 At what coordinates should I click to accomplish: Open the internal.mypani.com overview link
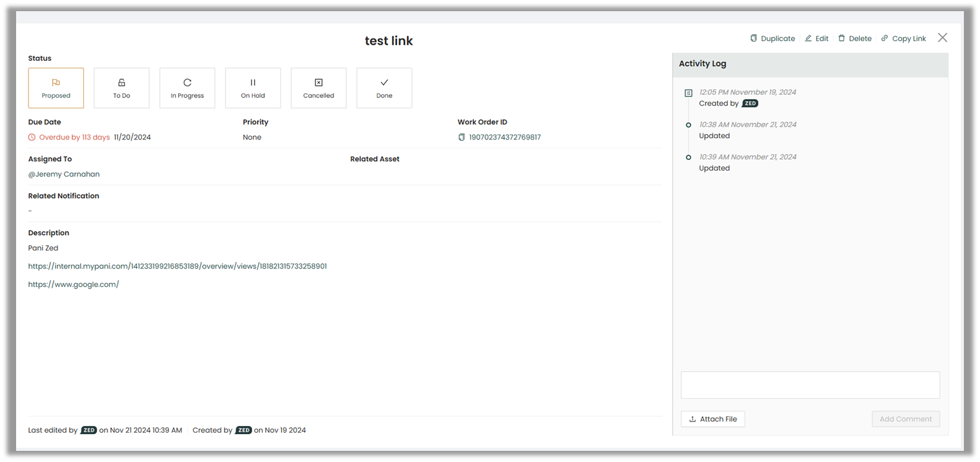click(177, 266)
